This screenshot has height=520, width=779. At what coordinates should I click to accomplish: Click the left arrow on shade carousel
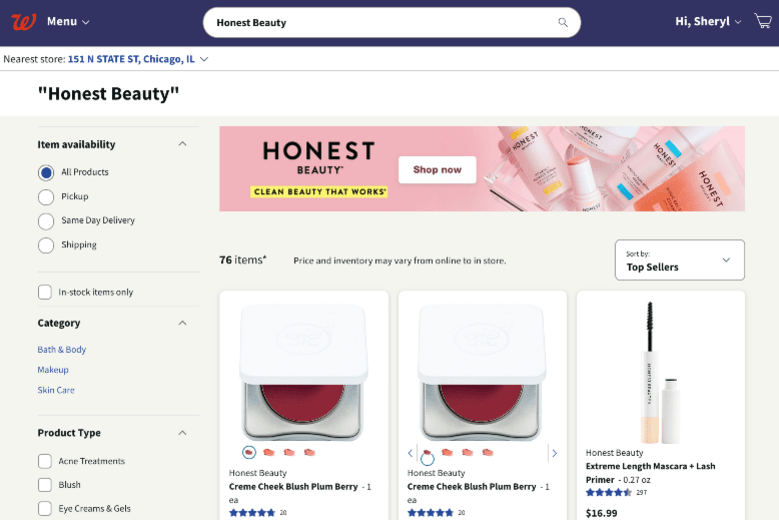[x=410, y=453]
